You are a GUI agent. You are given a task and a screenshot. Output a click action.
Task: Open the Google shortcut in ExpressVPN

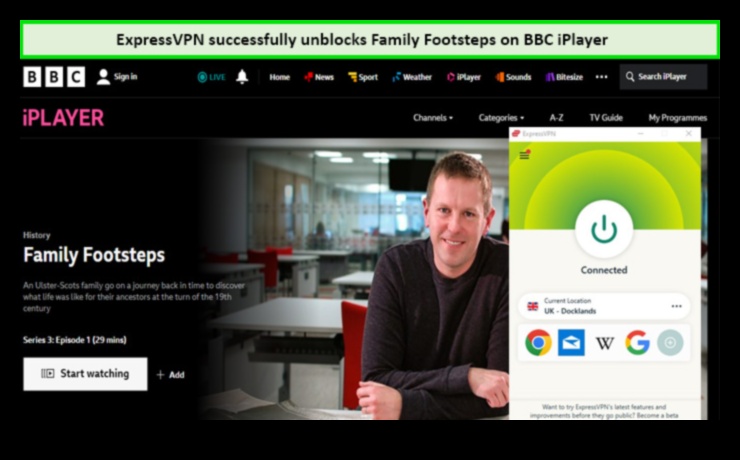pos(637,343)
